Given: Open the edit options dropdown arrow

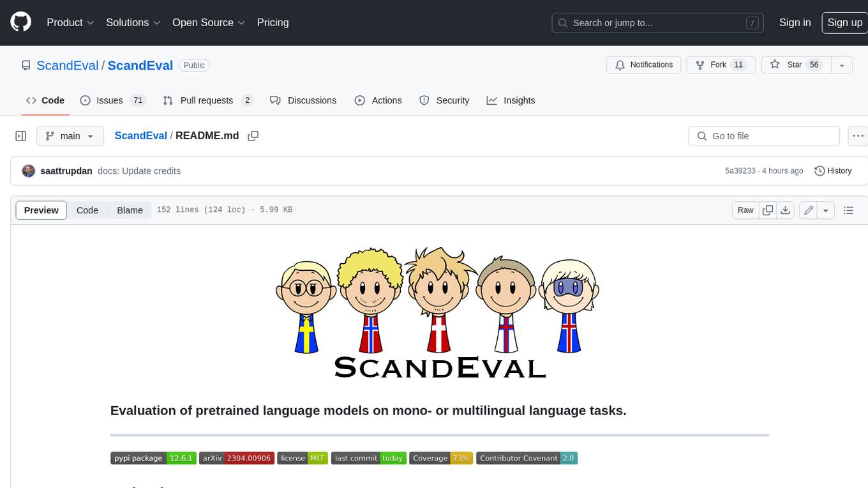Looking at the screenshot, I should click(826, 210).
